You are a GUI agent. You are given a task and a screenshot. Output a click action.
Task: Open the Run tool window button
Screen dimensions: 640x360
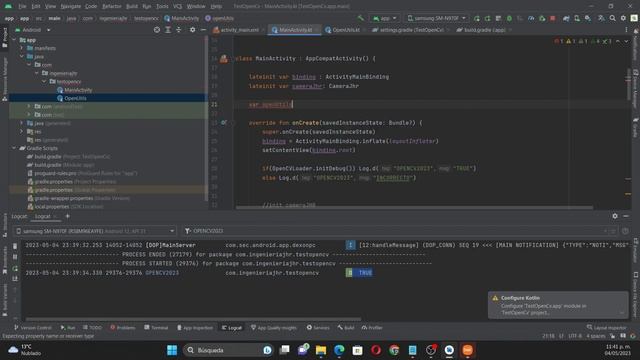tap(67, 327)
